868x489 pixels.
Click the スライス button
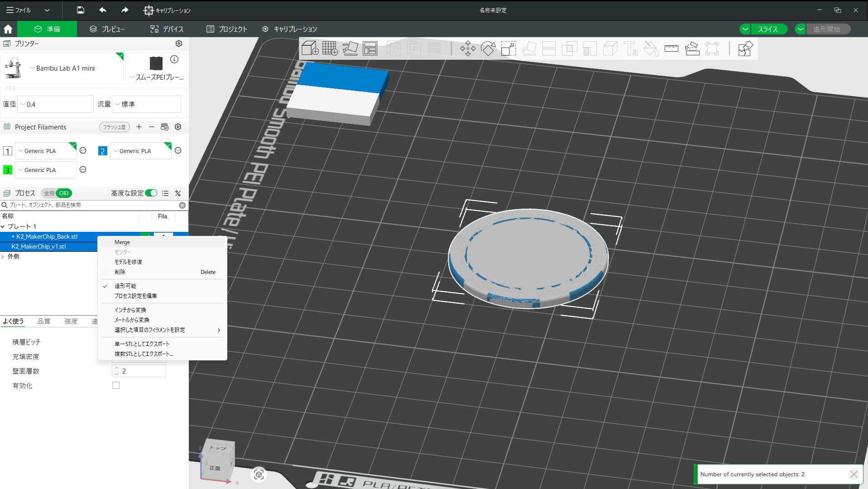pos(768,29)
